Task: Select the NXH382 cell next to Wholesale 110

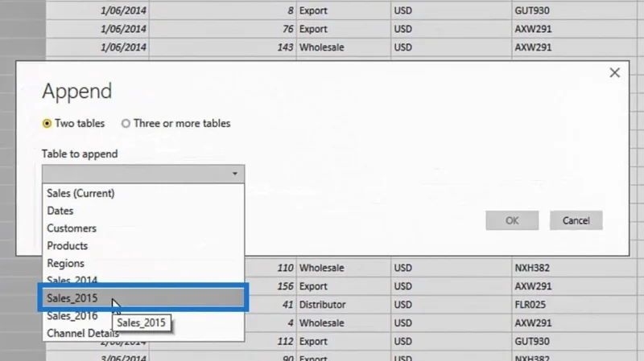Action: coord(574,268)
